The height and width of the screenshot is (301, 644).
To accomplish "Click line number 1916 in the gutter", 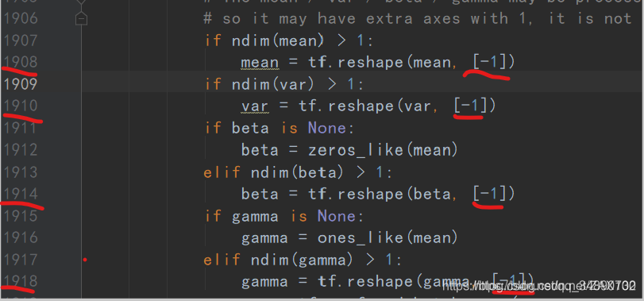I will (21, 237).
